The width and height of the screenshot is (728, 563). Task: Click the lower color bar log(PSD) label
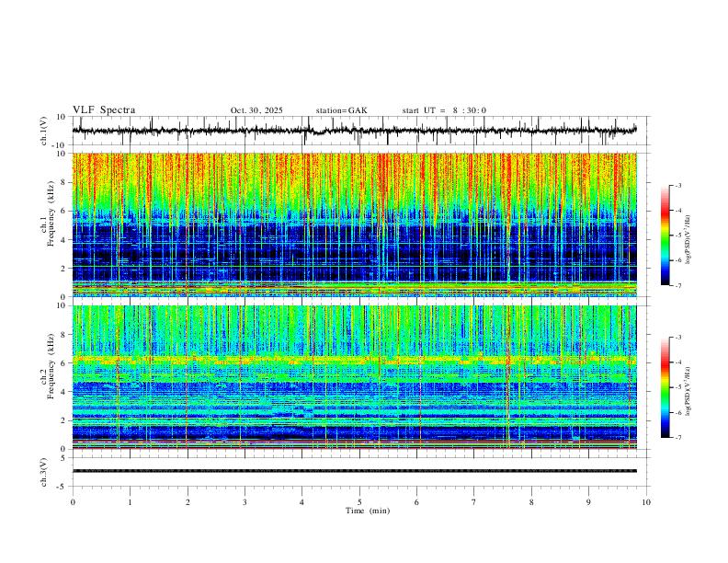point(688,392)
